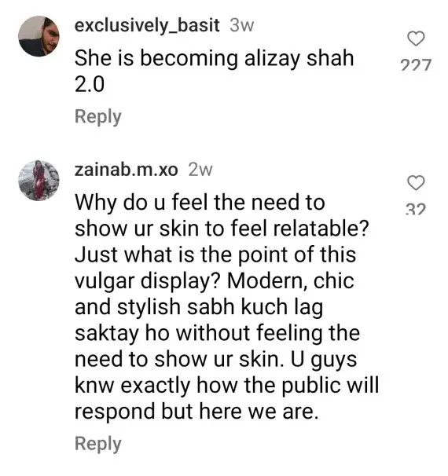448x476 pixels.
Task: View the 32 likes count
Action: tap(416, 209)
